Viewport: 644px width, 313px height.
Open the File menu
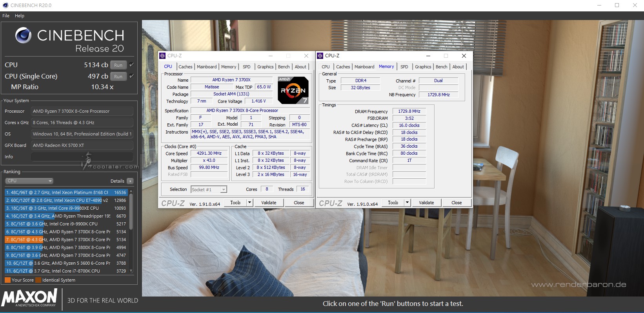pos(6,16)
